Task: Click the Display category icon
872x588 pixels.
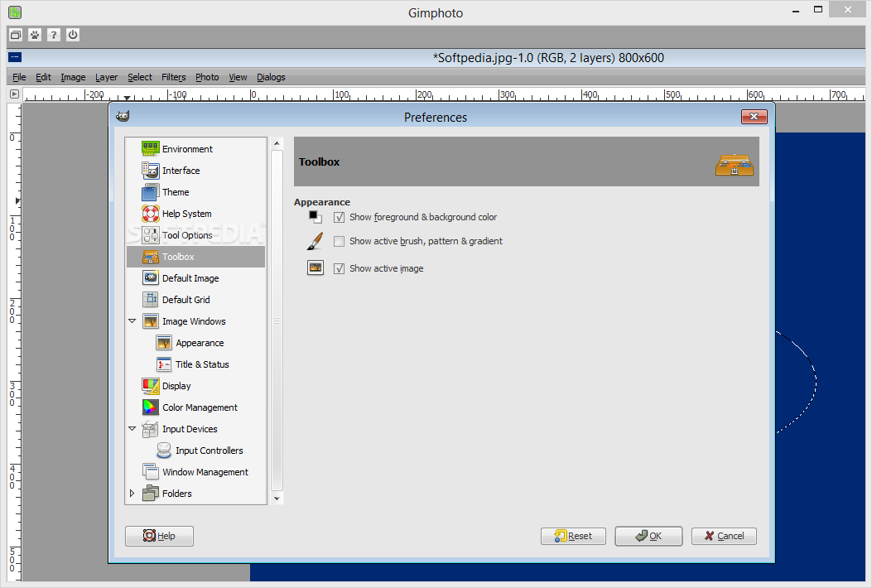Action: coord(150,385)
